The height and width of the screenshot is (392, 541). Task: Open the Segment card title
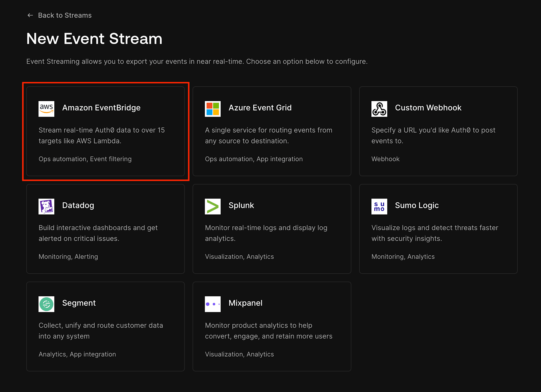point(79,303)
